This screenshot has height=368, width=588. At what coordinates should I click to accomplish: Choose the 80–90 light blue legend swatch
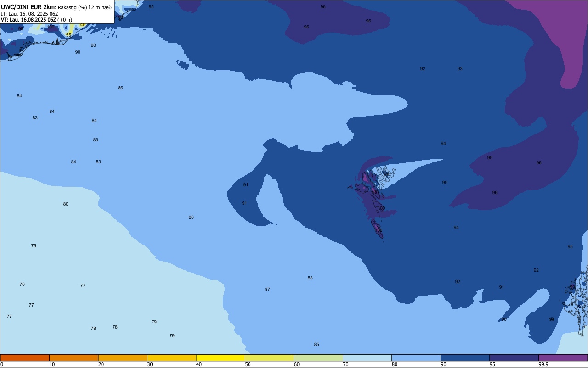point(416,357)
